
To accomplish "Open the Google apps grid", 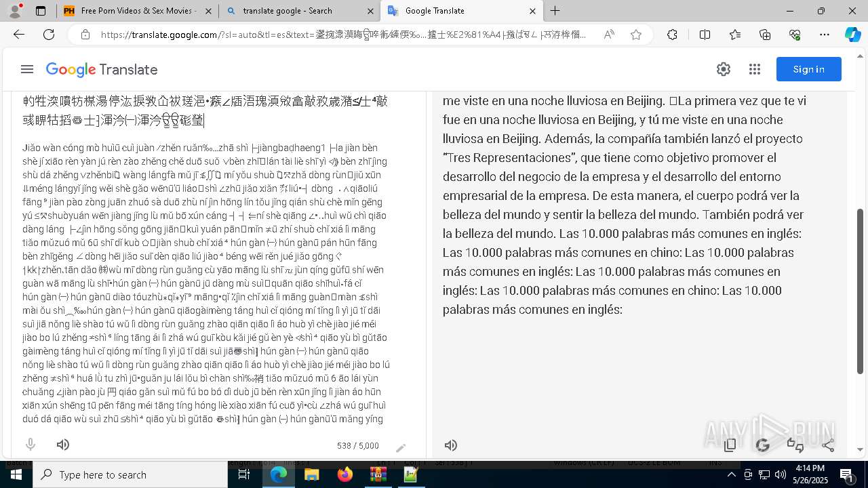I will pos(755,69).
